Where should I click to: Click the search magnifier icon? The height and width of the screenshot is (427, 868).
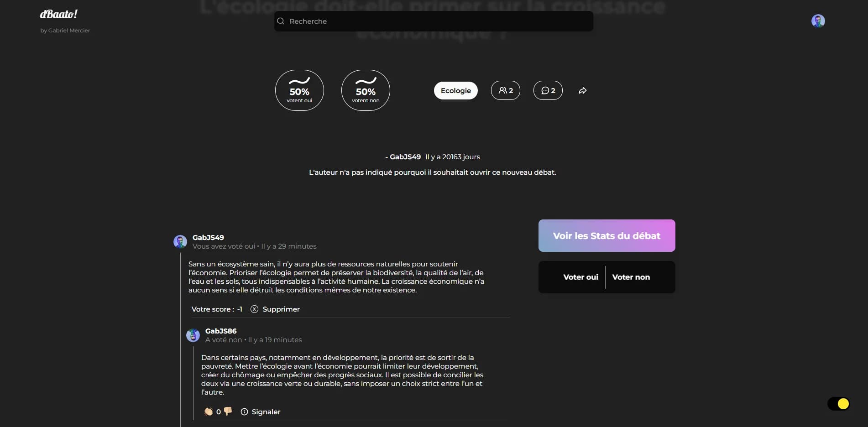tap(281, 21)
